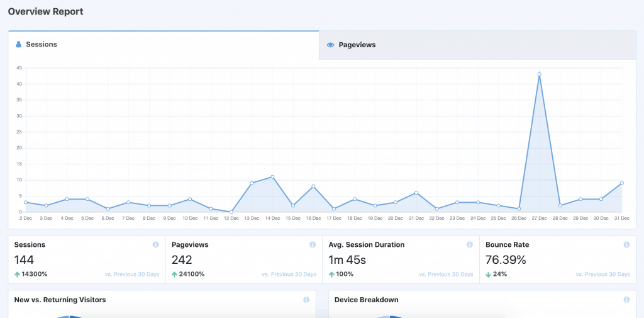Viewport: 644px width, 318px height.
Task: Click vs. Previous 30 Days in Sessions card
Action: tap(132, 275)
